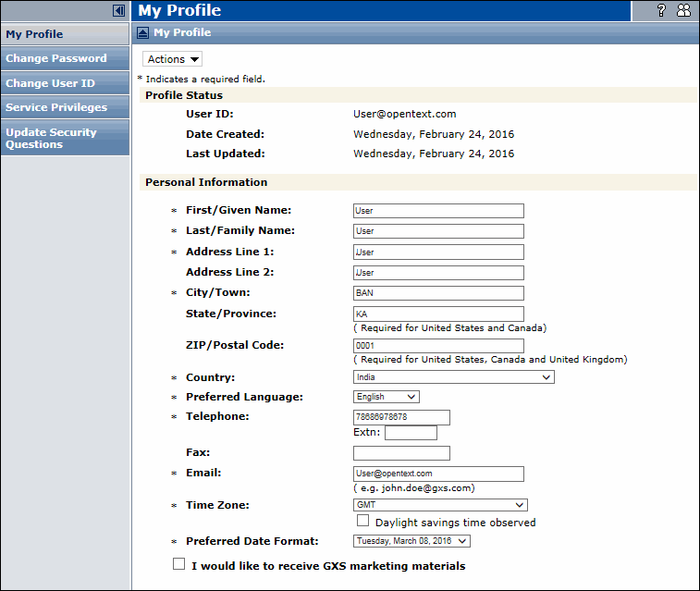Click into the empty Fax field

click(401, 453)
